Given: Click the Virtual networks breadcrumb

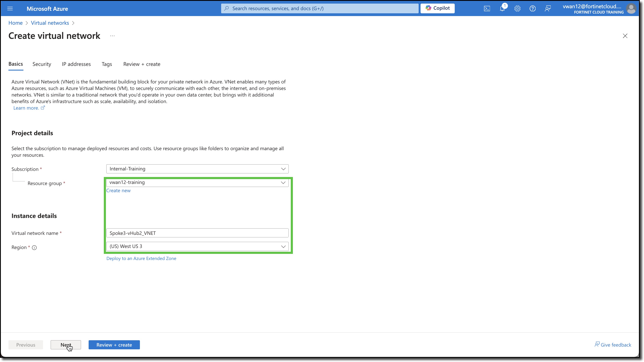Looking at the screenshot, I should 50,23.
